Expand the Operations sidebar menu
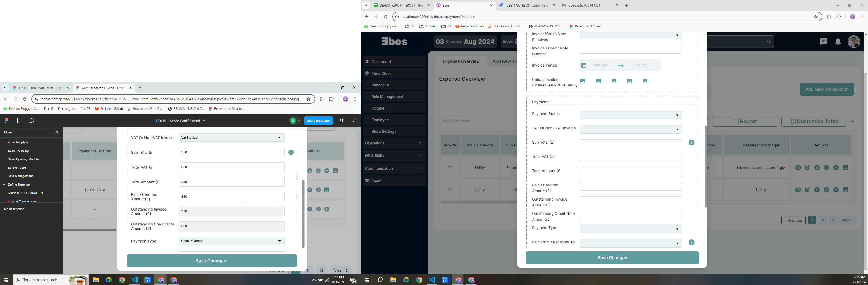The image size is (868, 285). pyautogui.click(x=394, y=143)
